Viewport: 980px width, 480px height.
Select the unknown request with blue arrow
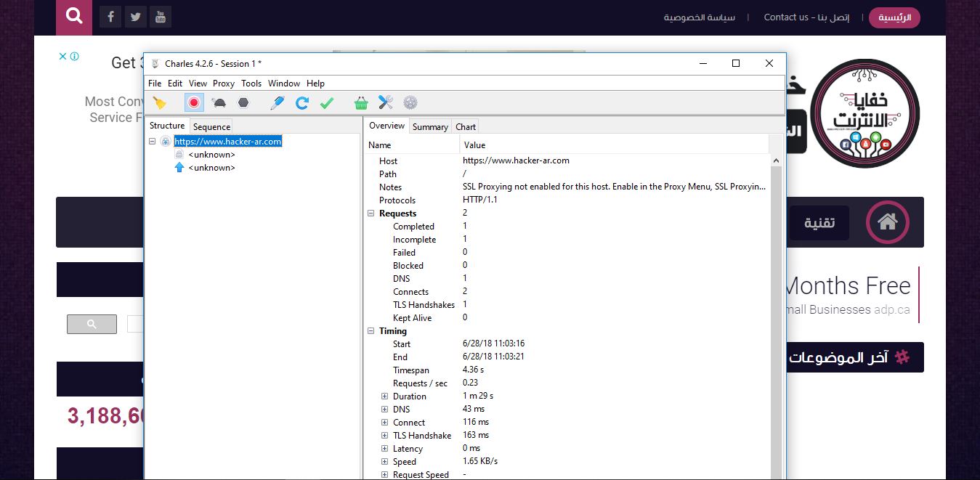[x=211, y=168]
